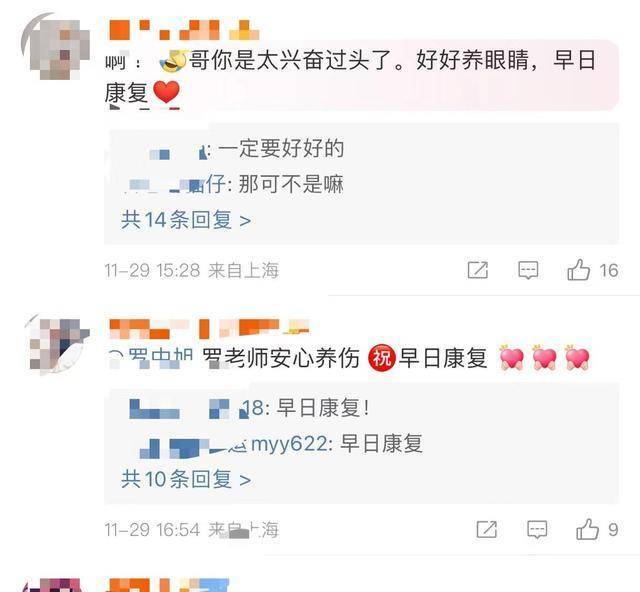Expand 共10条回复 replies
The height and width of the screenshot is (592, 640).
(x=186, y=479)
